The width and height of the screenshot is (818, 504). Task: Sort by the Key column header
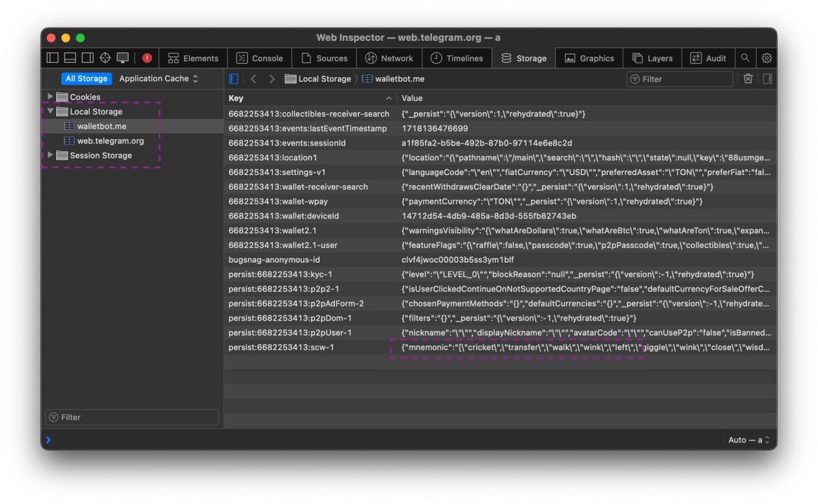[x=310, y=98]
